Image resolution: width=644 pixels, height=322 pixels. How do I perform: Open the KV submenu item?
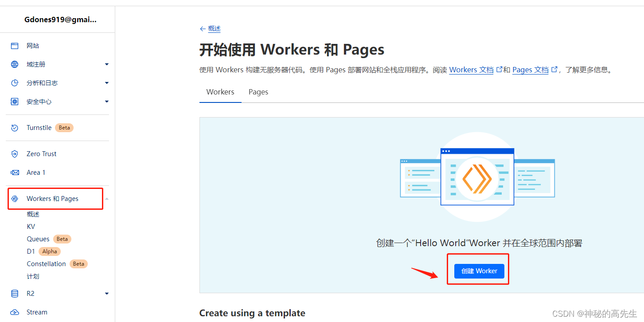point(31,227)
